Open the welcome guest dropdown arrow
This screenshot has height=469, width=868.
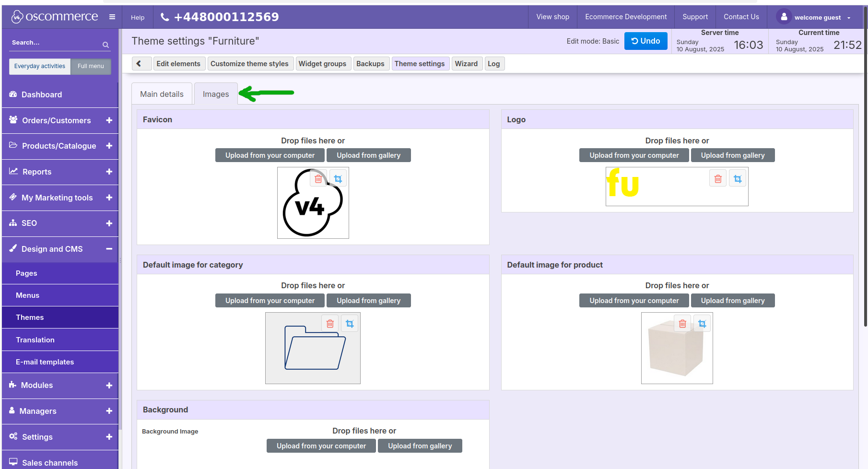coord(849,18)
